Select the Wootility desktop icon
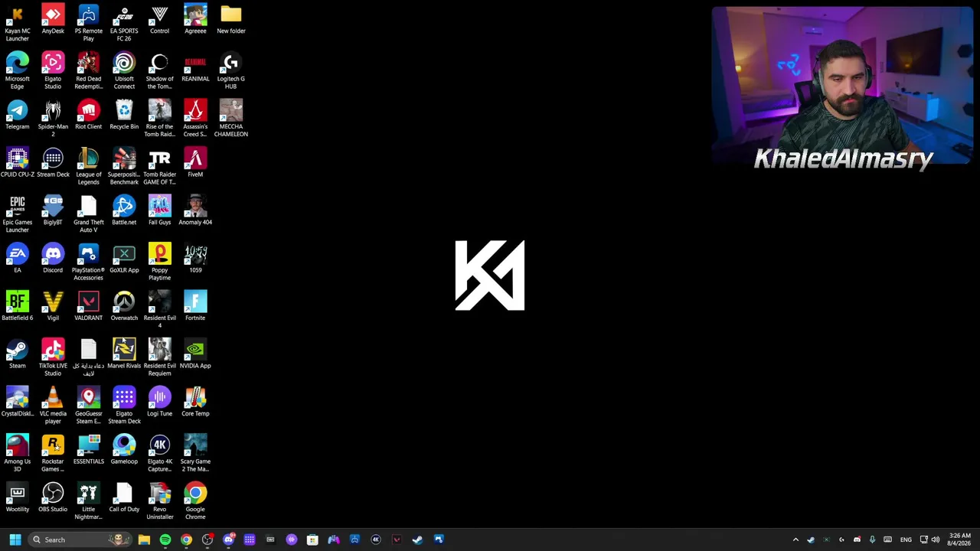980x551 pixels. (17, 498)
